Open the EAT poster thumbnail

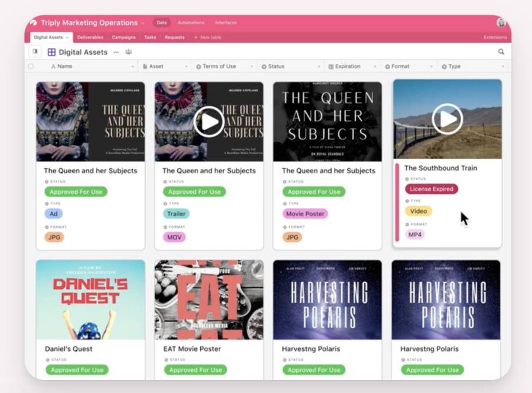click(209, 300)
